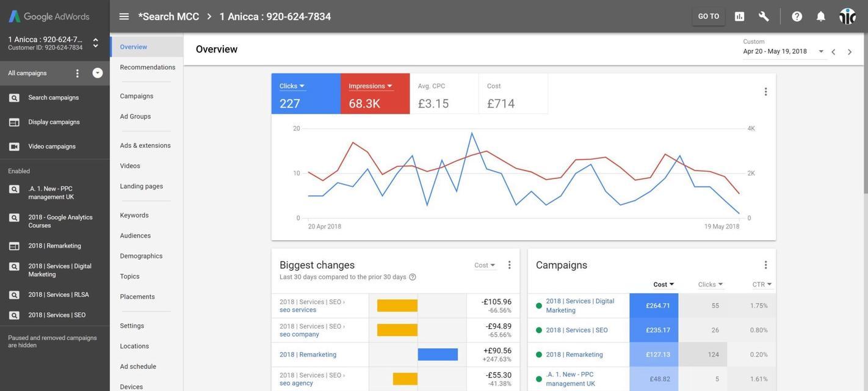Select Overview in navigation

(x=146, y=47)
